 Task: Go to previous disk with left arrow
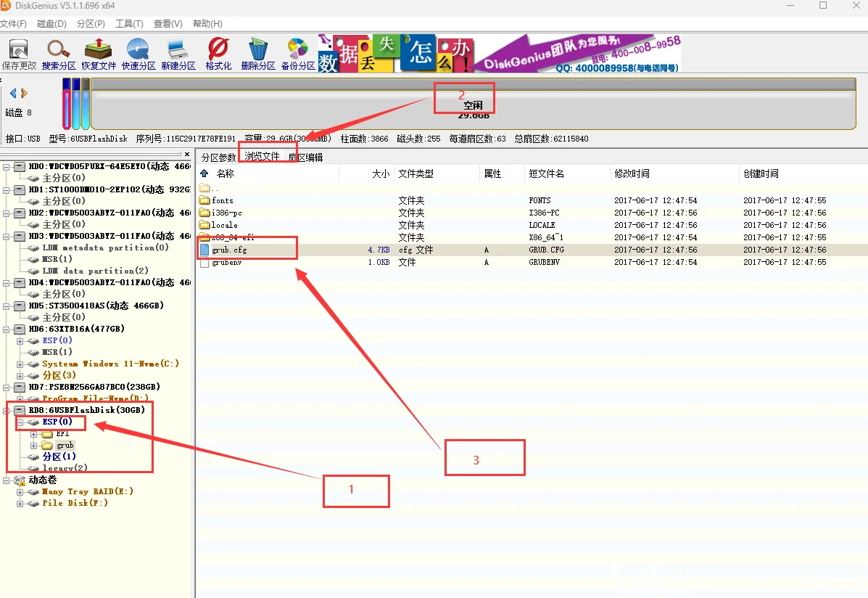13,93
